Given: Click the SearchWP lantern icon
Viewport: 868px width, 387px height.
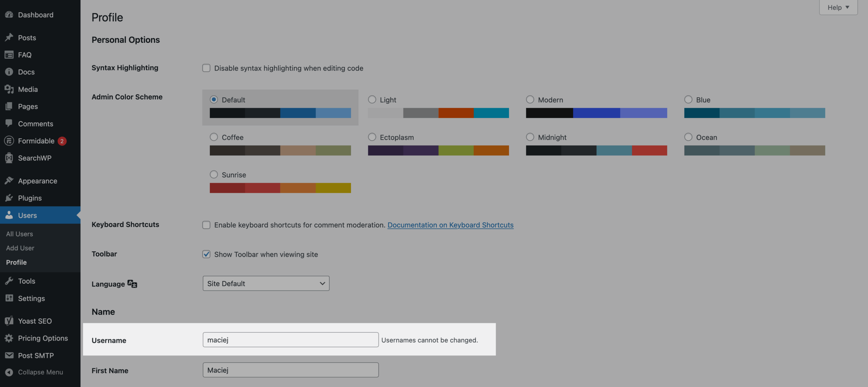Looking at the screenshot, I should pyautogui.click(x=9, y=158).
